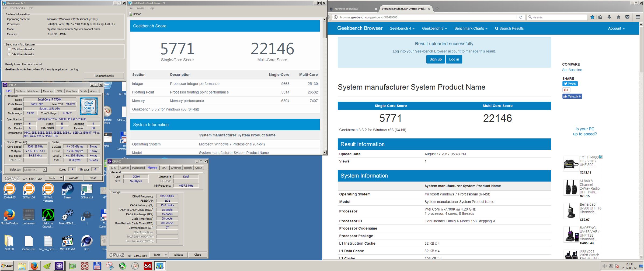Click Run Benchmarks button
Screen dimensions: 644x271
coord(104,76)
